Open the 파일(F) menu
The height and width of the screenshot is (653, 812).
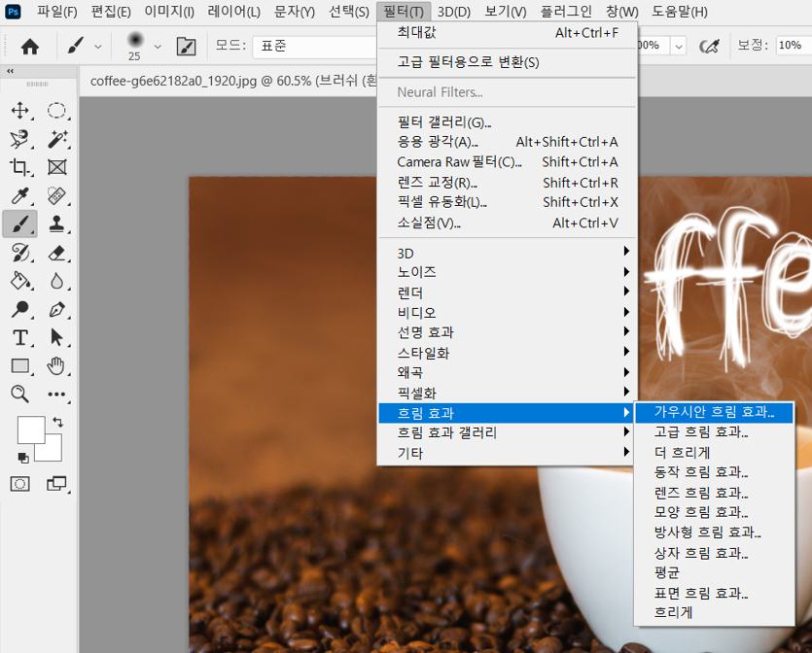(x=57, y=12)
